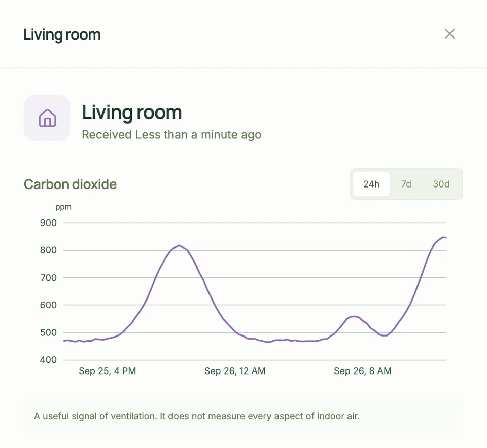487x448 pixels.
Task: Click the evening CO2 peak above 800 ppm
Action: click(179, 245)
